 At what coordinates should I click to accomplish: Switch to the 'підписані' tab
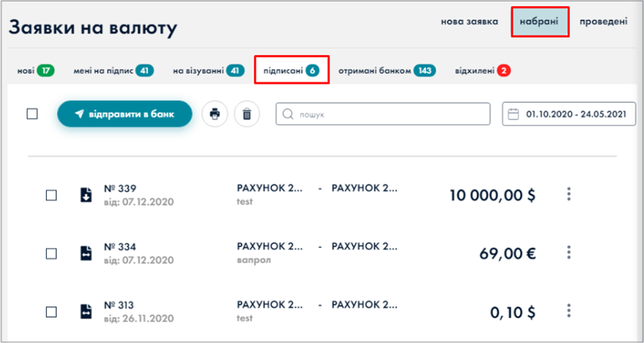(291, 70)
